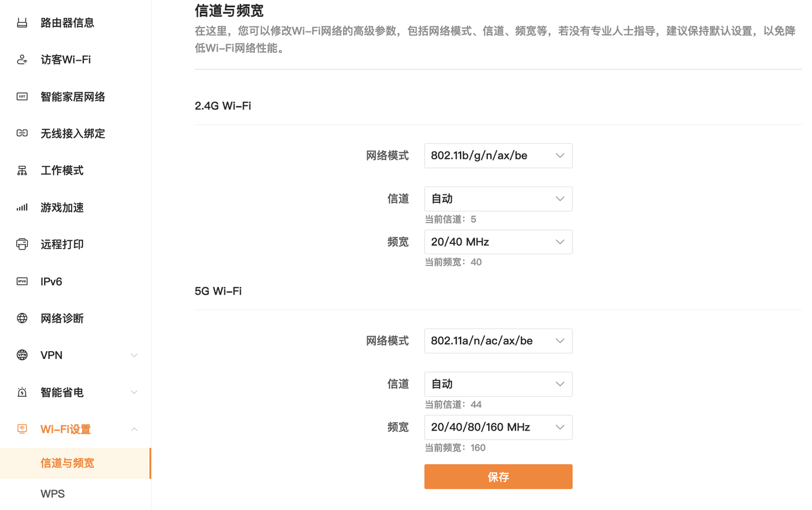Click the game acceleration signal bars icon
The height and width of the screenshot is (510, 812).
coord(22,207)
